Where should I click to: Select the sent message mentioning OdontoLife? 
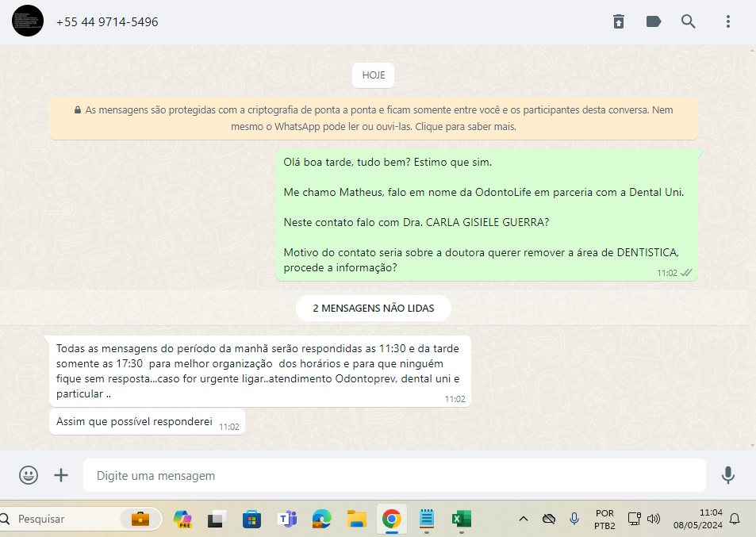coord(487,215)
